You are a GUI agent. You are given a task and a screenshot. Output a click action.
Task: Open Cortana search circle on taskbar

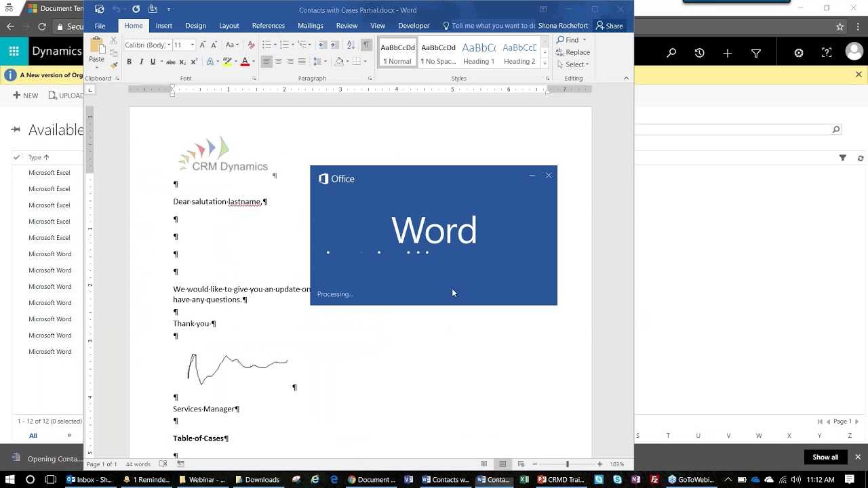pyautogui.click(x=30, y=479)
